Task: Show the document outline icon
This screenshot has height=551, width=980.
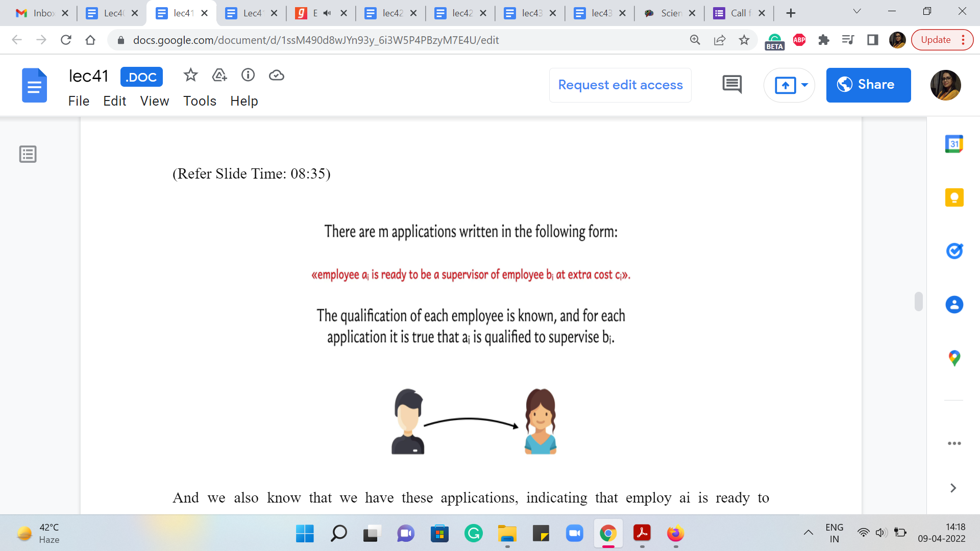Action: (x=28, y=154)
